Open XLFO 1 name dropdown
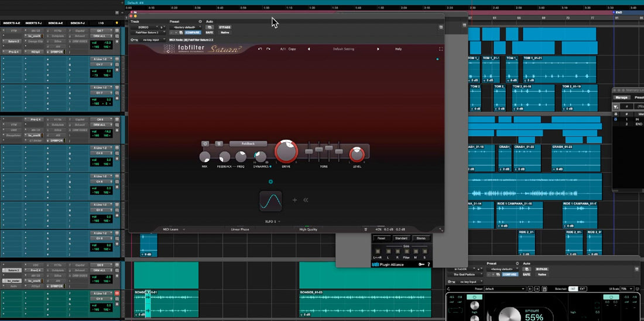Image resolution: width=644 pixels, height=321 pixels. coord(273,222)
